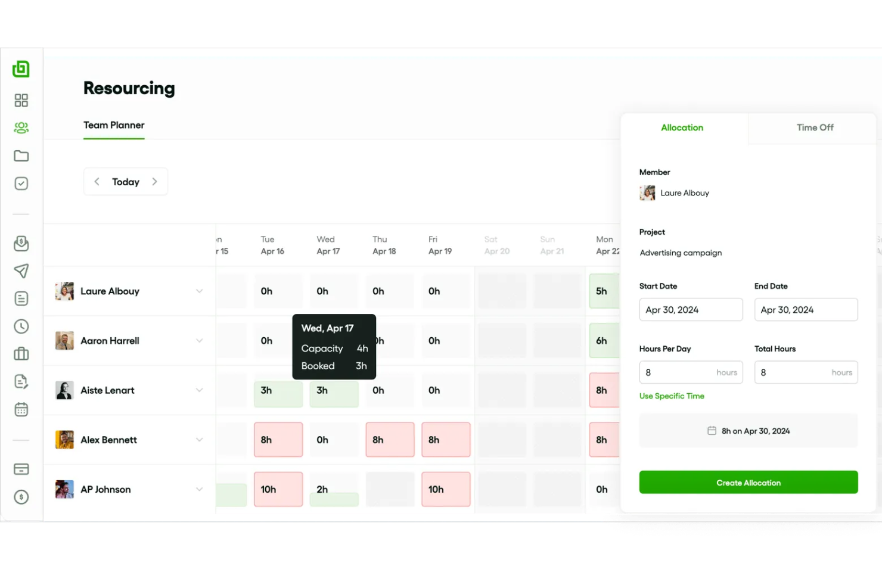Open the clock time tracking icon
Image resolution: width=882 pixels, height=588 pixels.
(x=21, y=326)
